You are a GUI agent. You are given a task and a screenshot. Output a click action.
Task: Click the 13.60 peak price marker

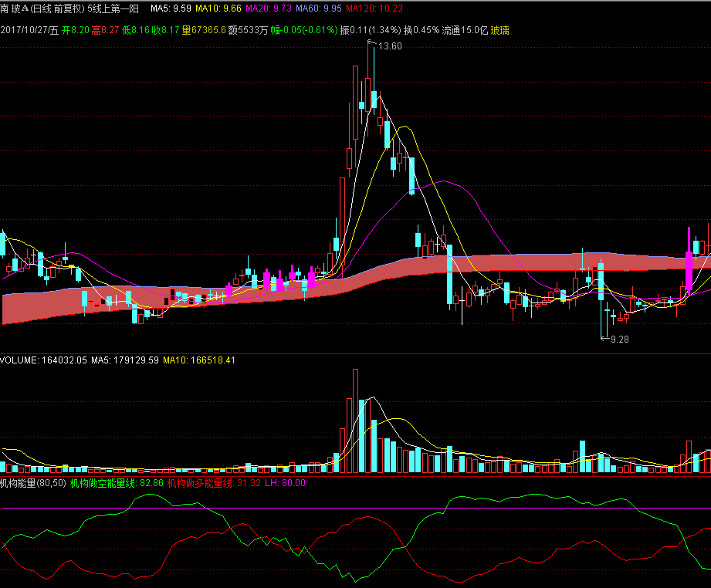point(390,46)
